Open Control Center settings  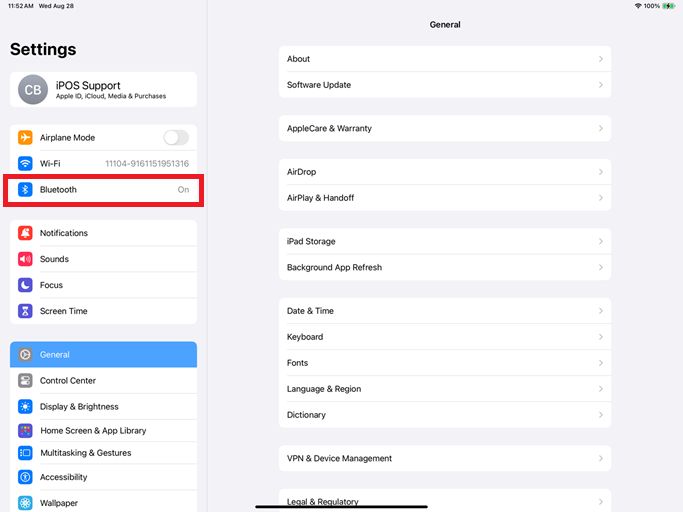click(103, 380)
